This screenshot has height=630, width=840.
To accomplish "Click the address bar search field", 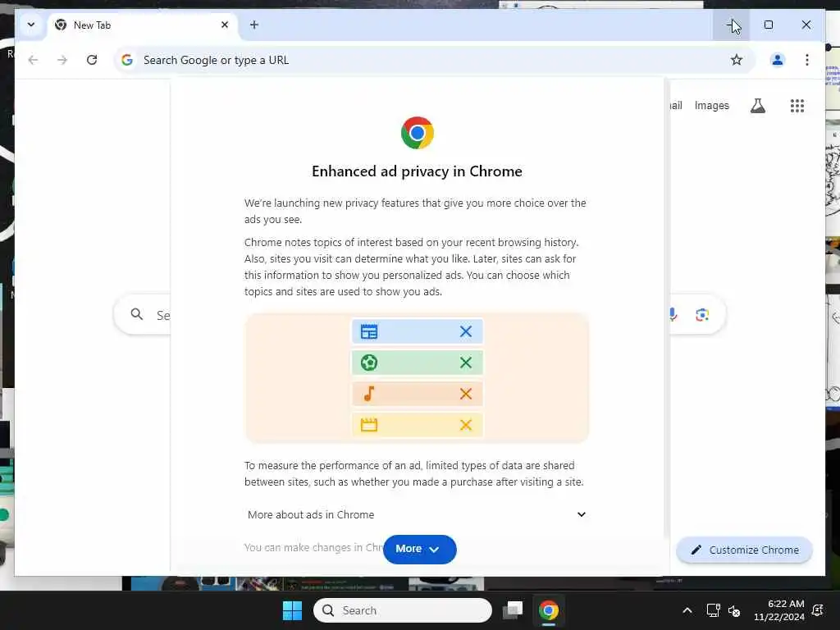I will click(x=434, y=60).
